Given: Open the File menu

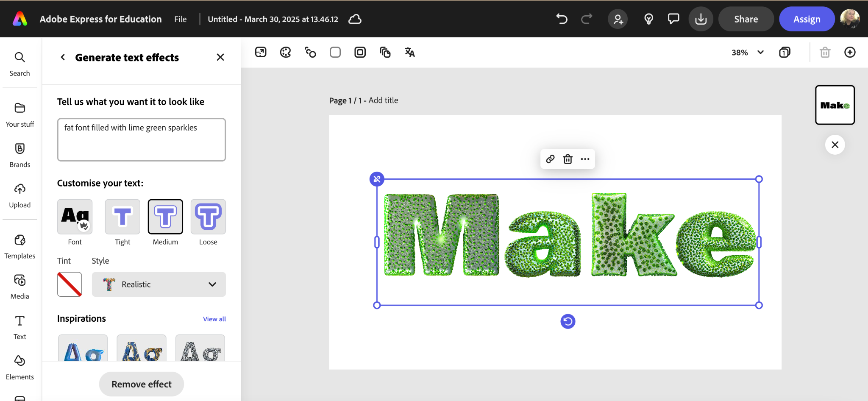Looking at the screenshot, I should (180, 19).
